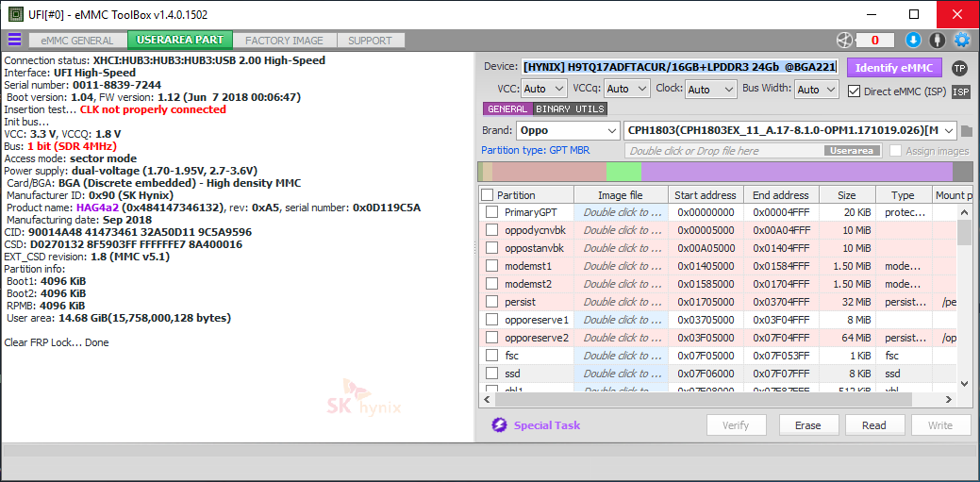Open the VCC voltage dropdown
The height and width of the screenshot is (482, 980).
click(543, 89)
